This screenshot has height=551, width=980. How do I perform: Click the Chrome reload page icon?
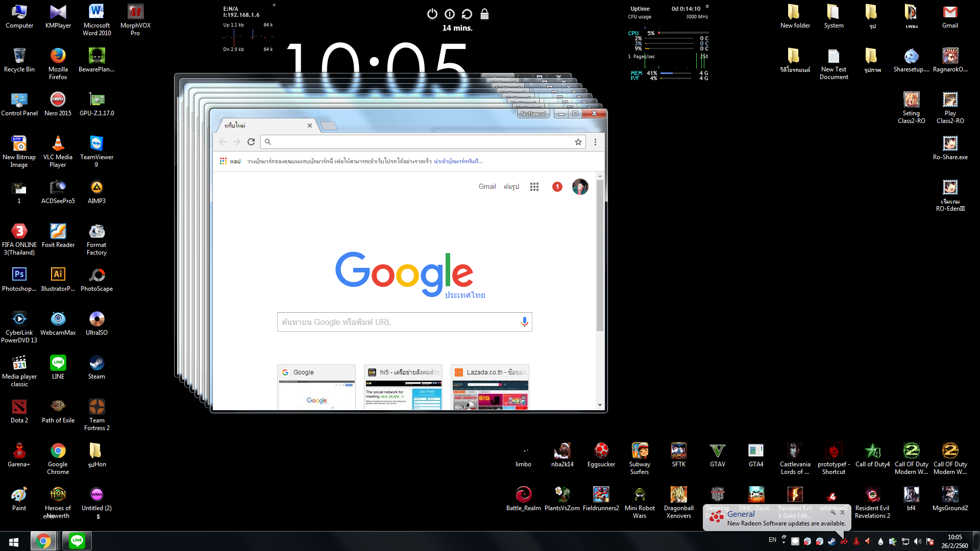pyautogui.click(x=251, y=142)
